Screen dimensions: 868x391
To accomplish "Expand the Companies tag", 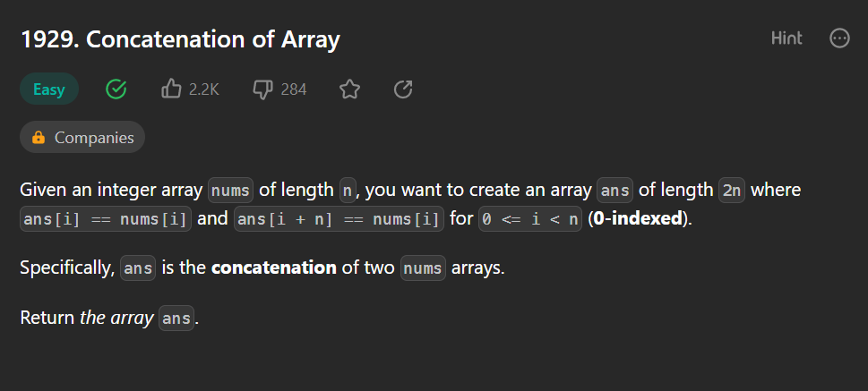I will click(x=82, y=137).
